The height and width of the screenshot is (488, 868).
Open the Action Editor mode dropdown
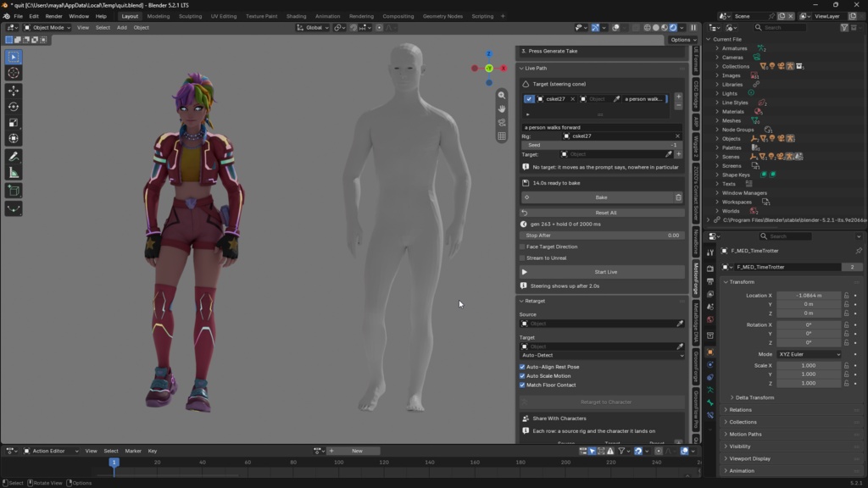click(x=50, y=451)
